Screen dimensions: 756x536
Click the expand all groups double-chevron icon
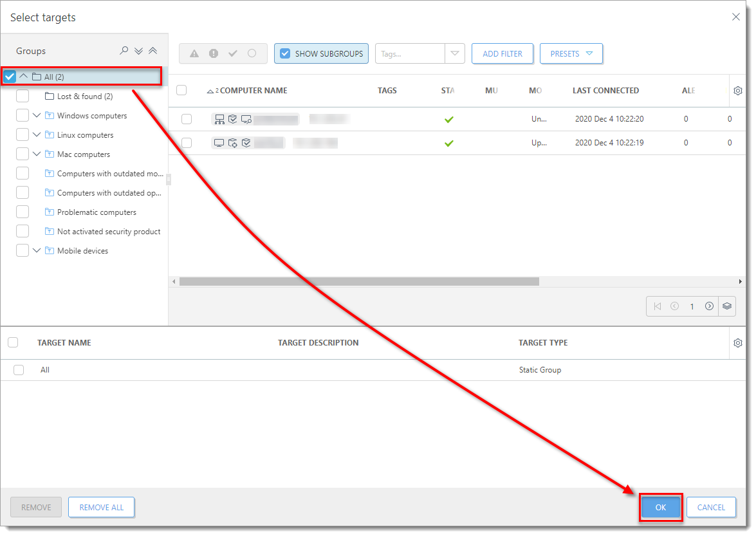[138, 51]
